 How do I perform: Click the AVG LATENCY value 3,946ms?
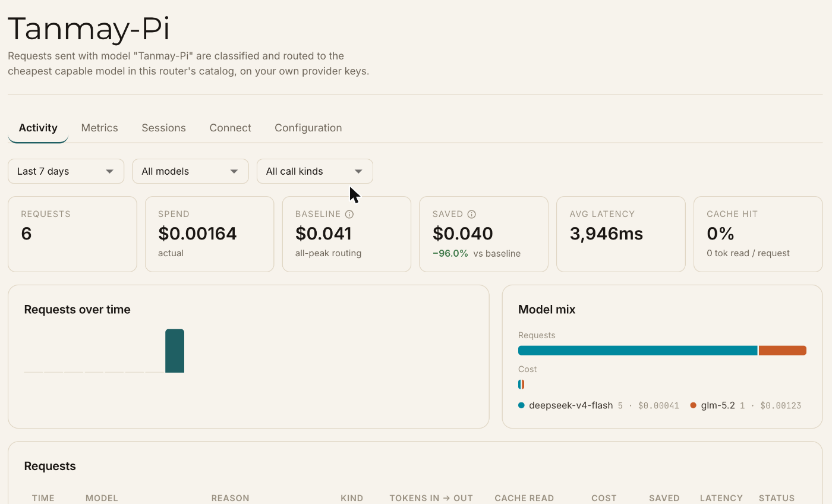point(606,234)
